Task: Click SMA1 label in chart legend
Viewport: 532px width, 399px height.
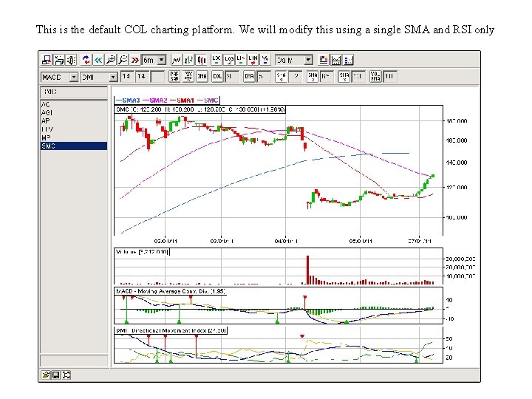Action: coord(185,100)
